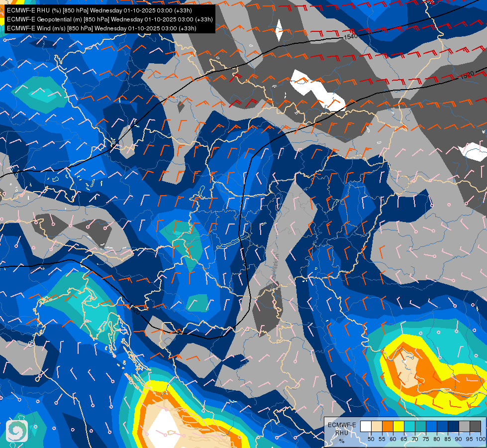Select the teal legend swatch for 70-75%
Screen dimensions: 487x448
tap(420, 426)
